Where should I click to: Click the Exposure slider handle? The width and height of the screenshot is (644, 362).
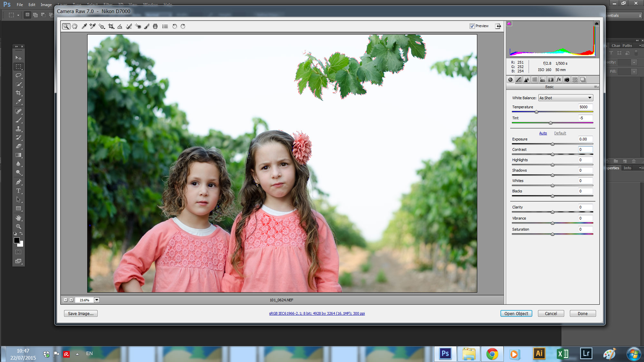point(553,144)
